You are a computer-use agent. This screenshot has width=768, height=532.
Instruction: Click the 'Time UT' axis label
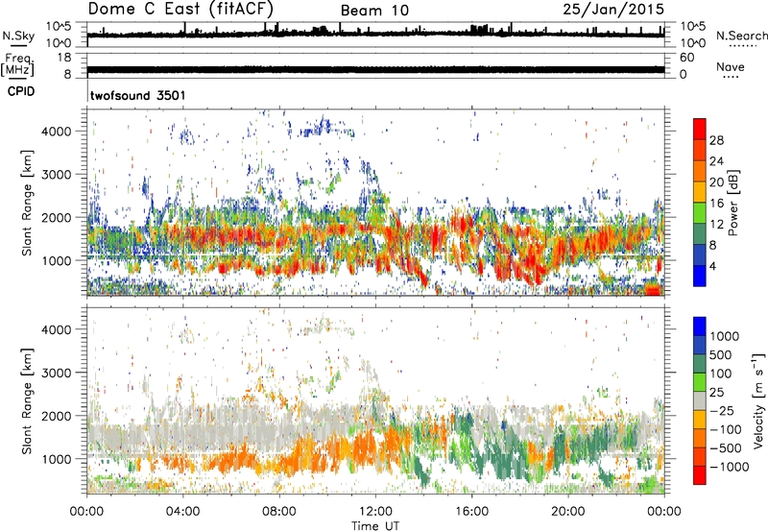[375, 526]
